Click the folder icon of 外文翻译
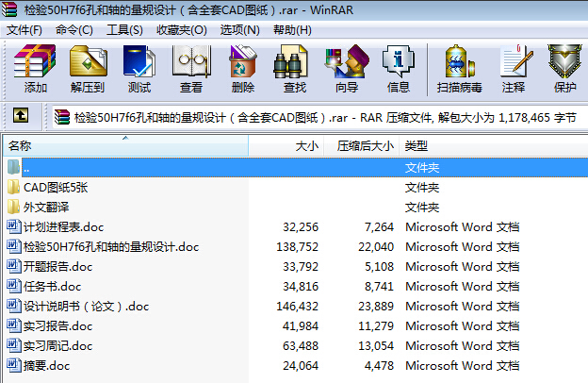This screenshot has width=588, height=383. [13, 207]
